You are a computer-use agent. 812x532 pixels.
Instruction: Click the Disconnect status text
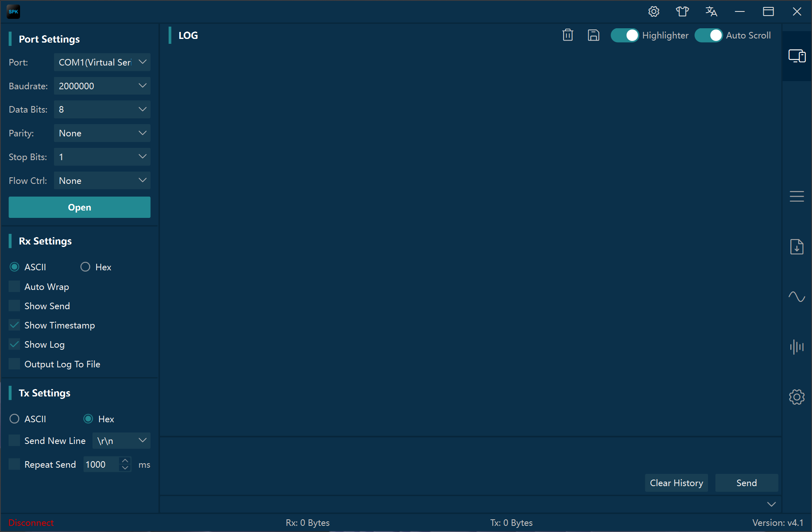pos(31,523)
